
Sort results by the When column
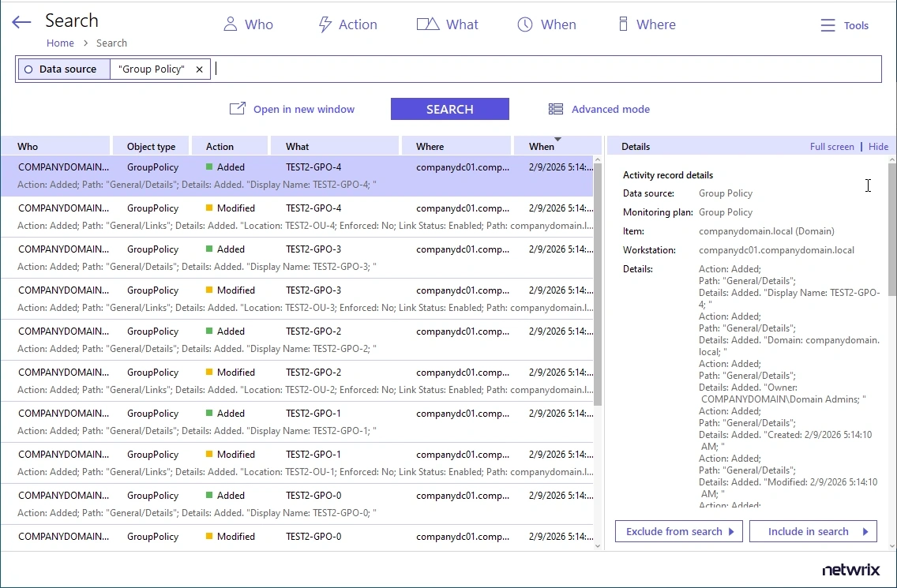click(542, 146)
